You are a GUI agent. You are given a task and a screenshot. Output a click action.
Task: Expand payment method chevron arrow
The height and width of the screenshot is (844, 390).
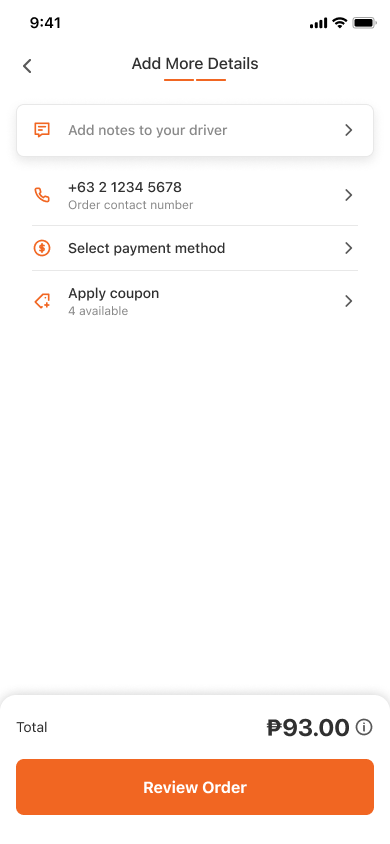point(349,248)
